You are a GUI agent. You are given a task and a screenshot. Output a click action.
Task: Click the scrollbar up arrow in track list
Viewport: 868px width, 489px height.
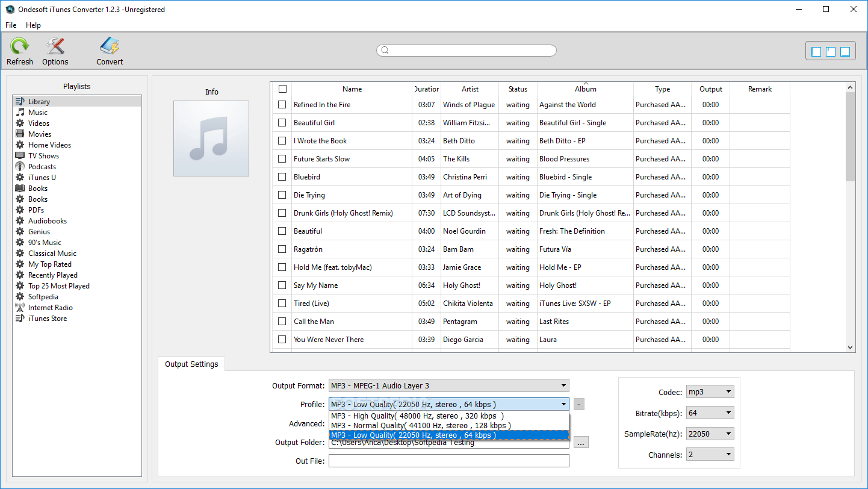(x=851, y=88)
